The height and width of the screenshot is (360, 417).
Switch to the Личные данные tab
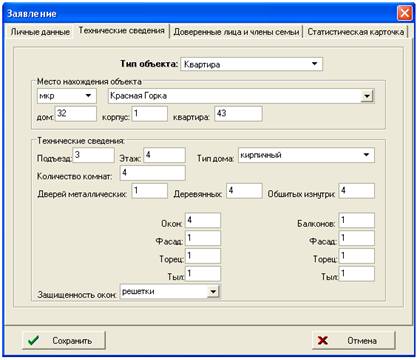point(40,32)
